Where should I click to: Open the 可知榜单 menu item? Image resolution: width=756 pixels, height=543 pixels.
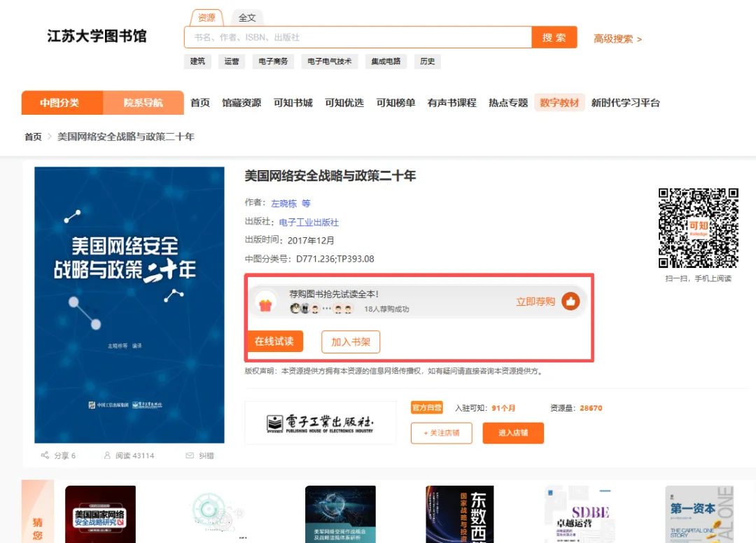click(395, 103)
